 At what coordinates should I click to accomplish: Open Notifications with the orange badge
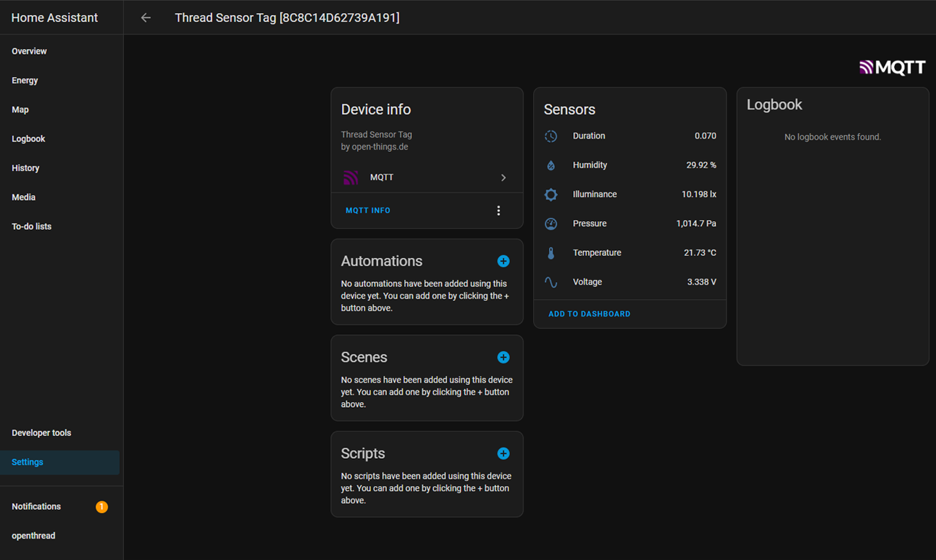37,506
